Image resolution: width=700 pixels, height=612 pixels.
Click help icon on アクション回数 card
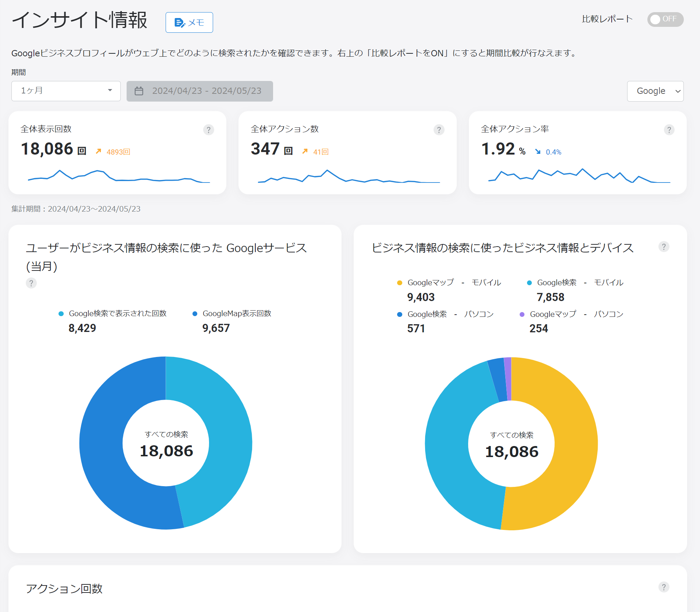[664, 587]
